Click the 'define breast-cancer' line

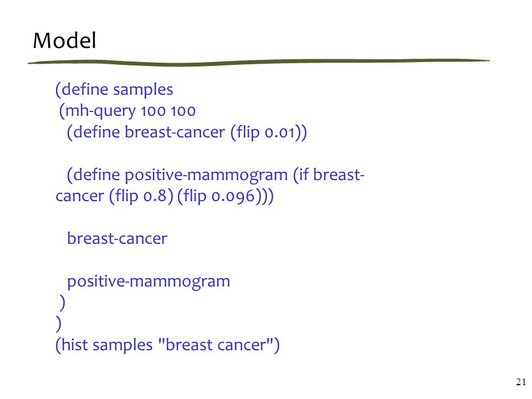(187, 132)
